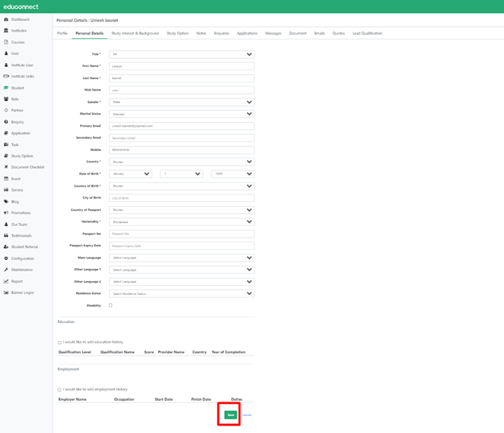Open the birth year dropdown
Viewport: 504px width, 433px height.
(x=233, y=174)
